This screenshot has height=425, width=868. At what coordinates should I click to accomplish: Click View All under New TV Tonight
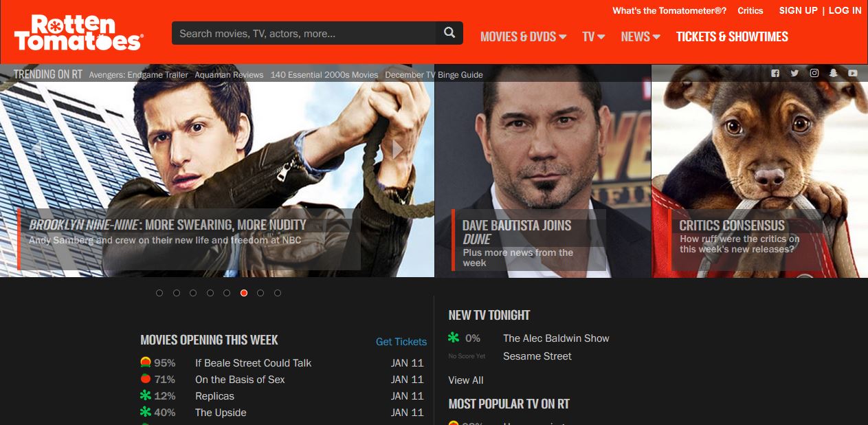click(x=466, y=380)
